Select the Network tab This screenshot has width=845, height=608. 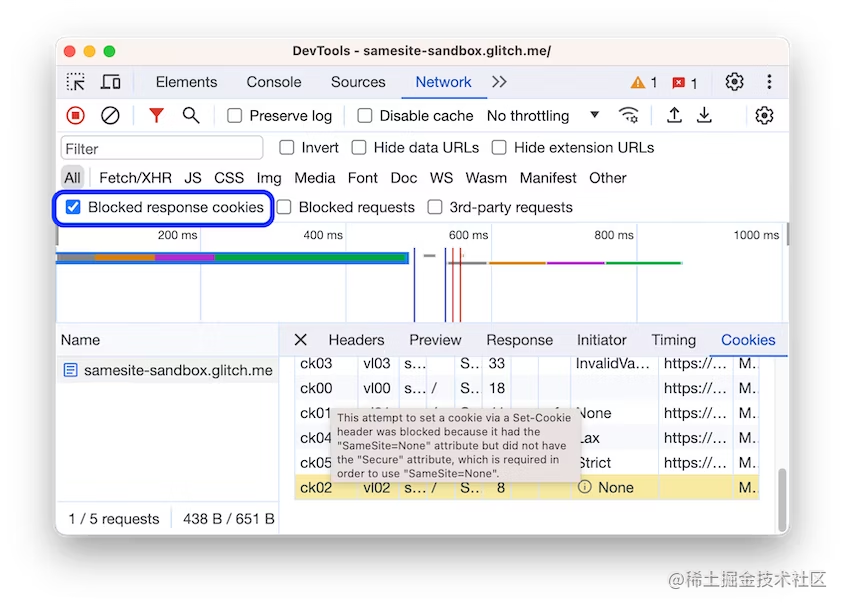coord(444,82)
